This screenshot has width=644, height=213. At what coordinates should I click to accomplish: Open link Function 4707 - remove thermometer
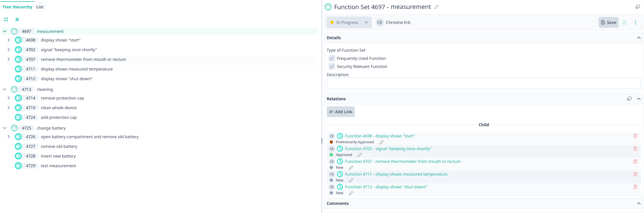click(403, 161)
